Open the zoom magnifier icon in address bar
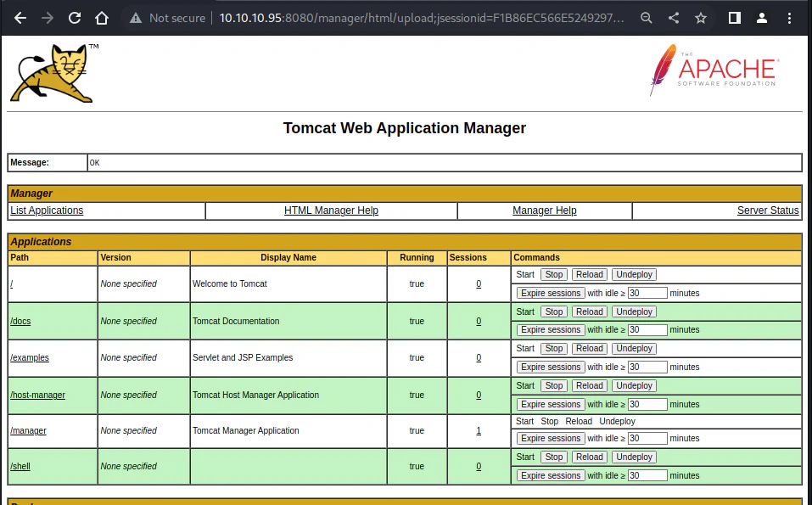 (646, 18)
